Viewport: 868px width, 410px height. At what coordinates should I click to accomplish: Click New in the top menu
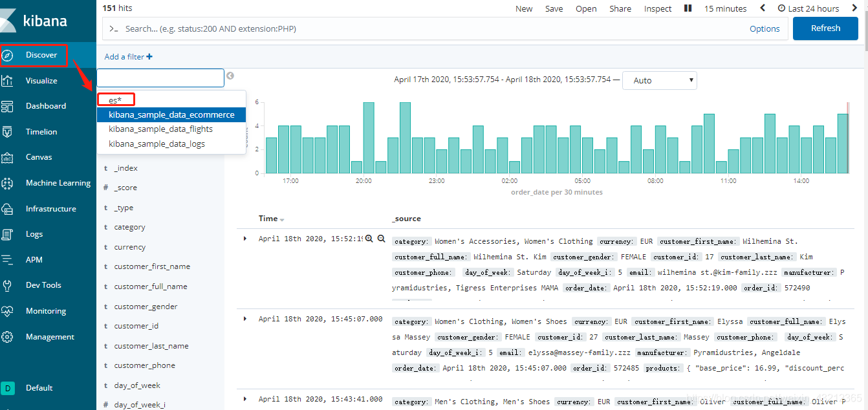524,8
